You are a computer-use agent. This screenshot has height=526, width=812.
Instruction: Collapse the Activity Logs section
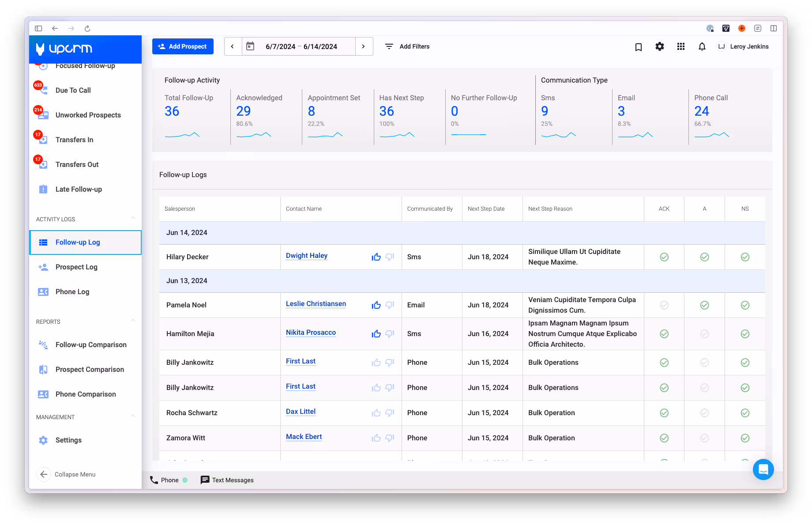click(x=133, y=219)
